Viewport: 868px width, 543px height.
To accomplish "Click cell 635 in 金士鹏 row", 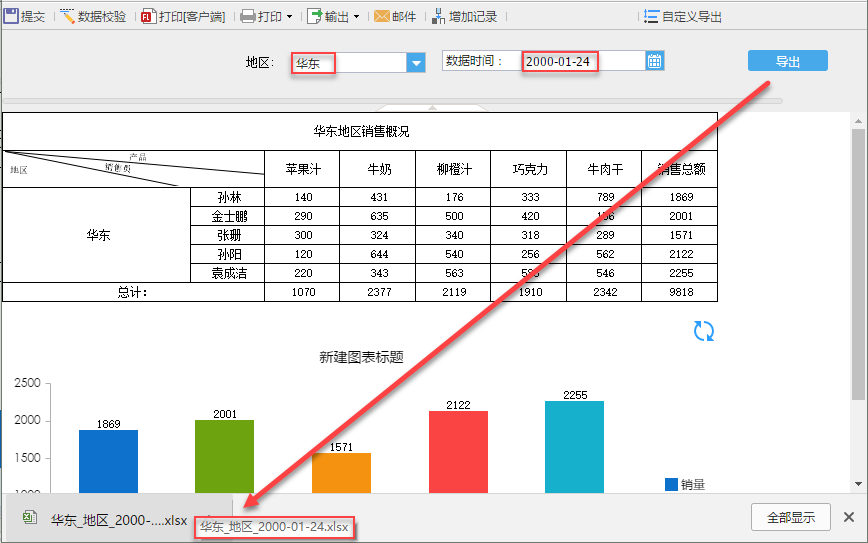I will [378, 216].
